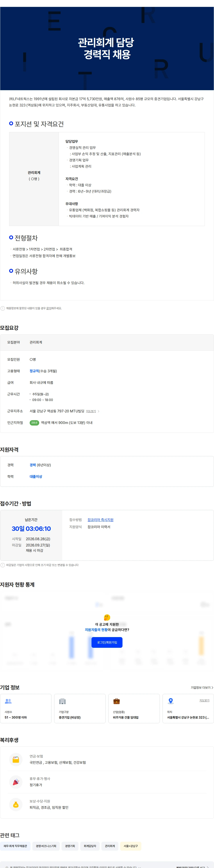Open the 잡코리아 즉시지원 link
Image resolution: width=214 pixels, height=868 pixels.
[100, 520]
